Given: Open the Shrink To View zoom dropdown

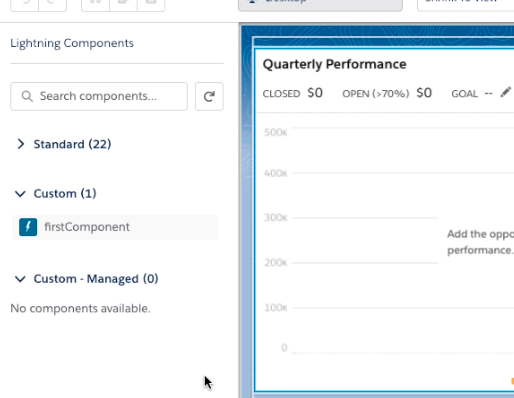Looking at the screenshot, I should pyautogui.click(x=466, y=4).
